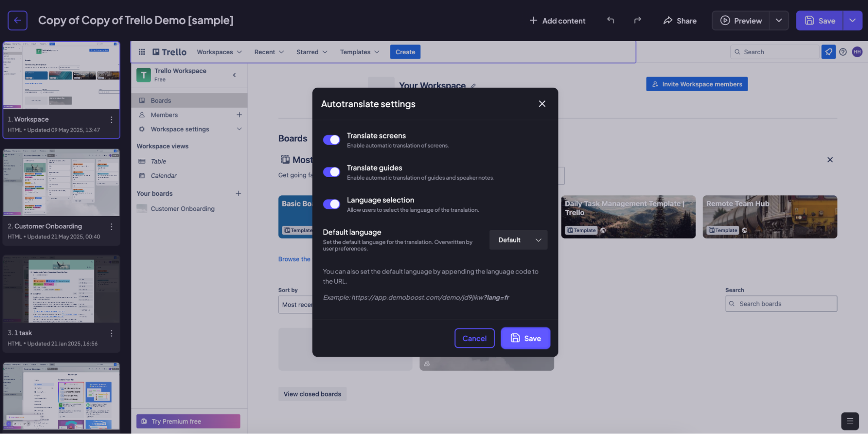Screen dimensions: 868x434
Task: Open the Remote Team Hub template
Action: coord(770,217)
